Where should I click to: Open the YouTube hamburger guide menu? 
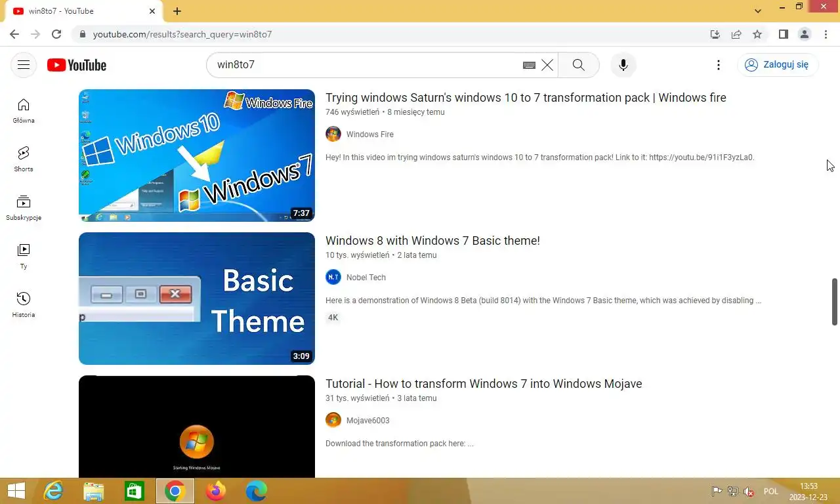[24, 65]
